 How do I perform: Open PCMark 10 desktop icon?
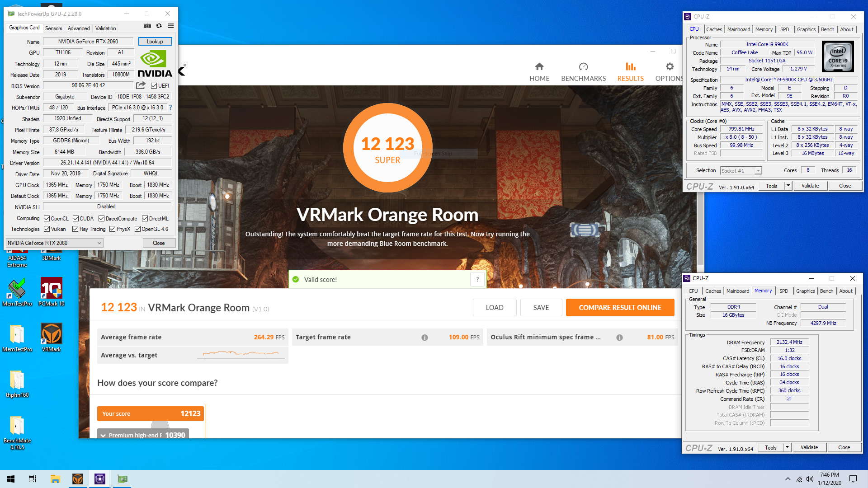52,292
